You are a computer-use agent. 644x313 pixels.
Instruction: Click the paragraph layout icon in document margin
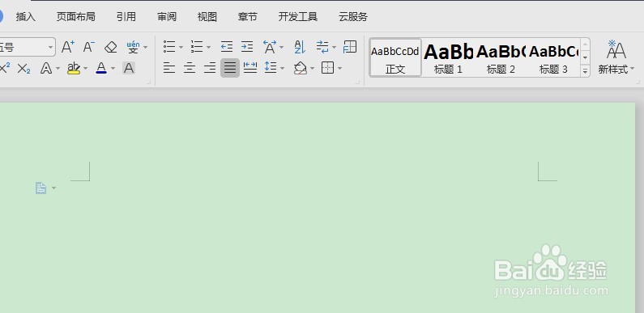click(41, 188)
